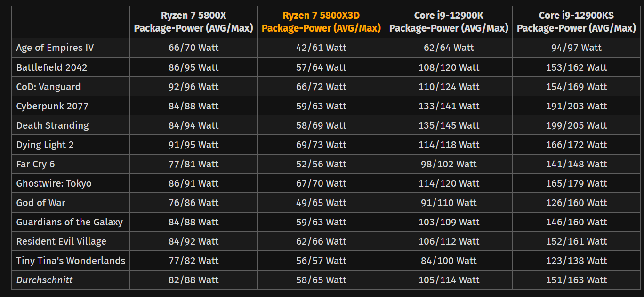Click Guardians of the Galaxy row label

point(70,222)
